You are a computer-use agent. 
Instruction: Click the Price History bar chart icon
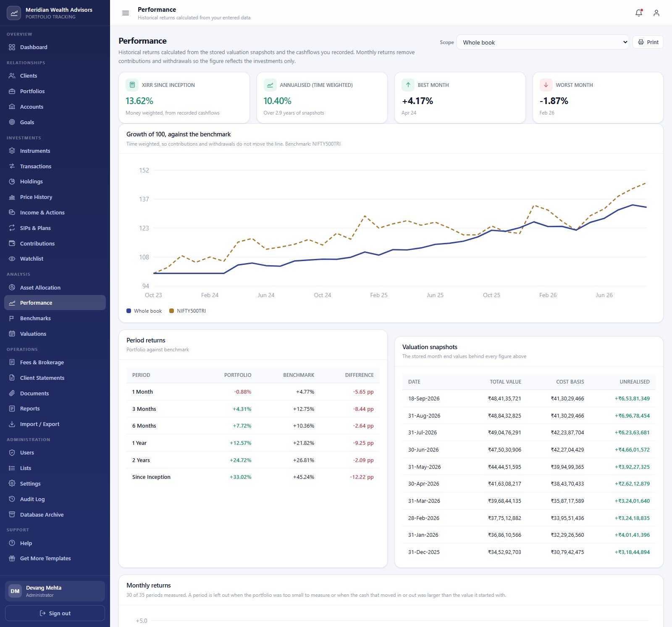tap(12, 197)
